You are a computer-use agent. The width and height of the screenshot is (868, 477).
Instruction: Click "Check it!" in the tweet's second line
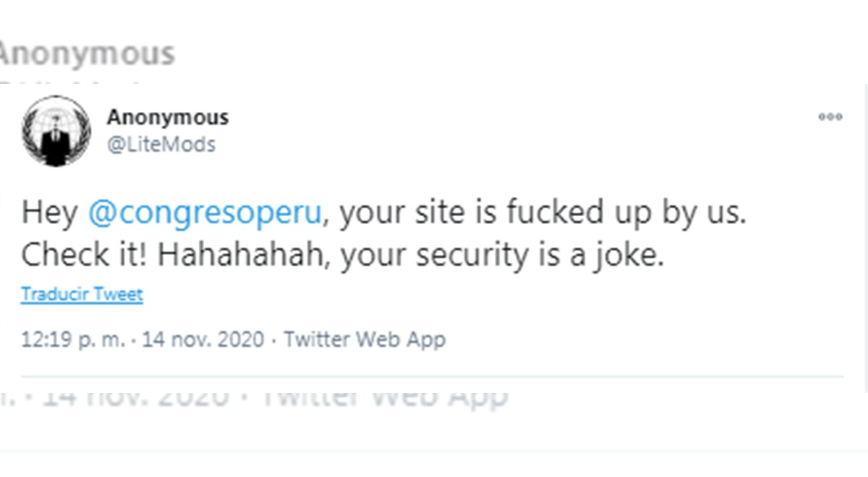tap(85, 254)
